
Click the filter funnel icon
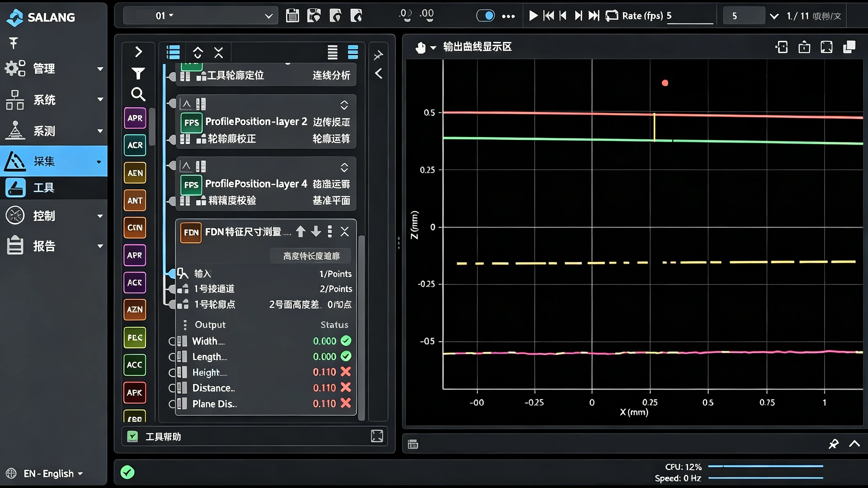138,73
